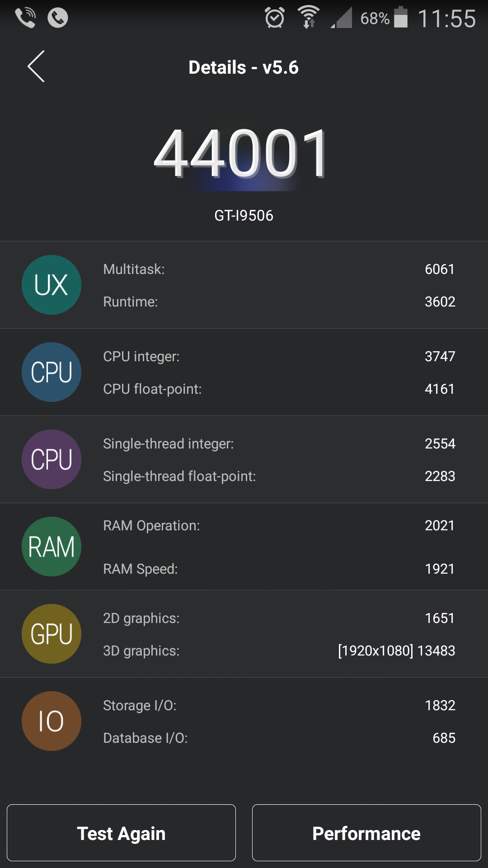Tap the battery status icon
This screenshot has height=868, width=488.
401,18
